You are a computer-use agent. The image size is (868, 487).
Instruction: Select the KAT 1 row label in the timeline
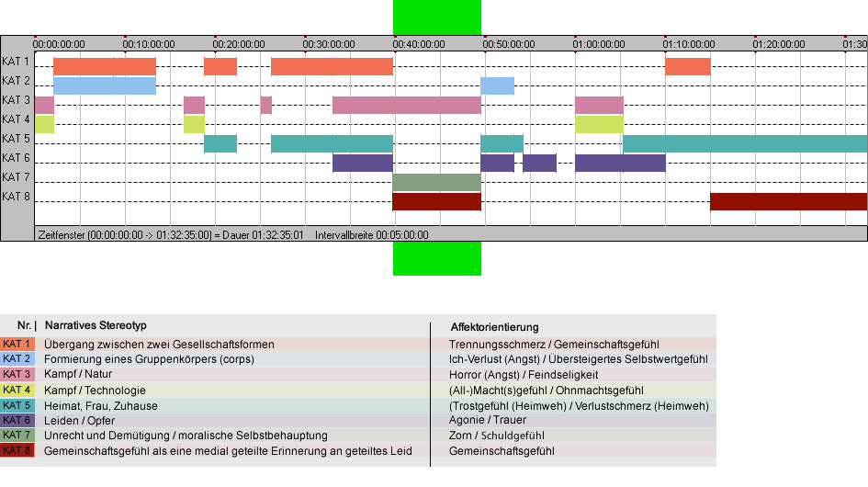coord(16,62)
